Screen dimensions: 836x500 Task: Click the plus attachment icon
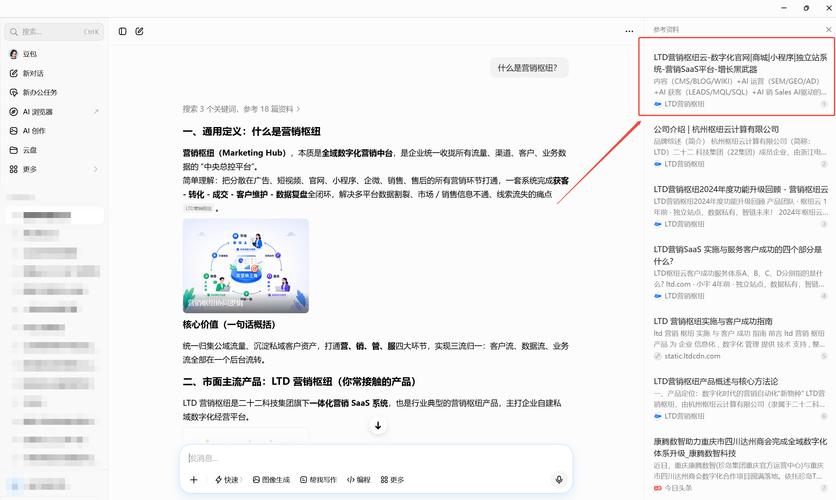[x=194, y=480]
